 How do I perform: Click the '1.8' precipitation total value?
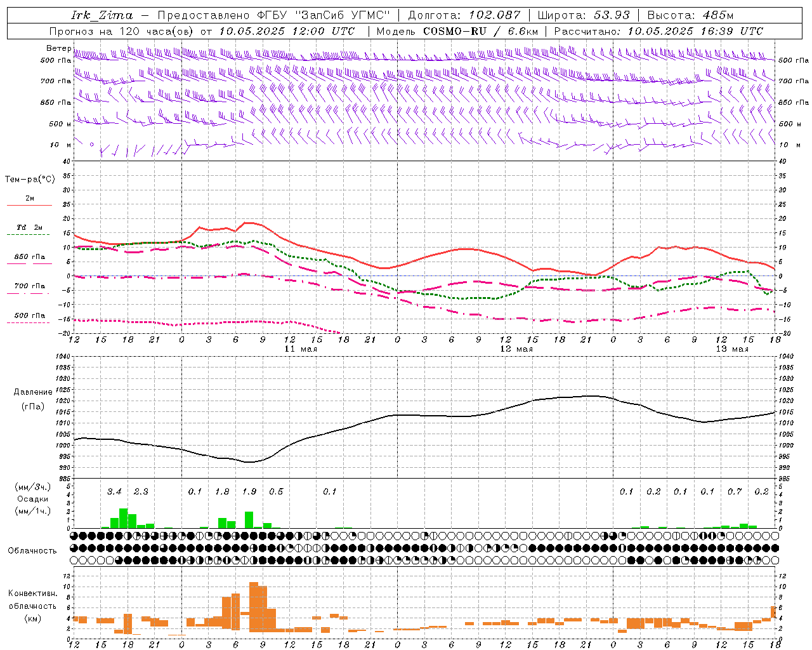[222, 492]
